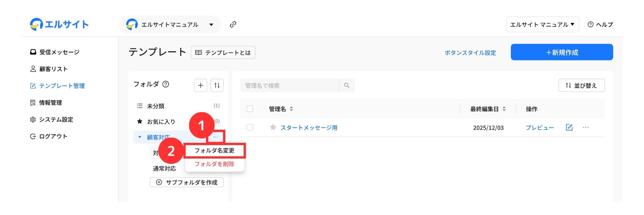
Task: Open the ボタンスタイル設定 link
Action: point(470,53)
